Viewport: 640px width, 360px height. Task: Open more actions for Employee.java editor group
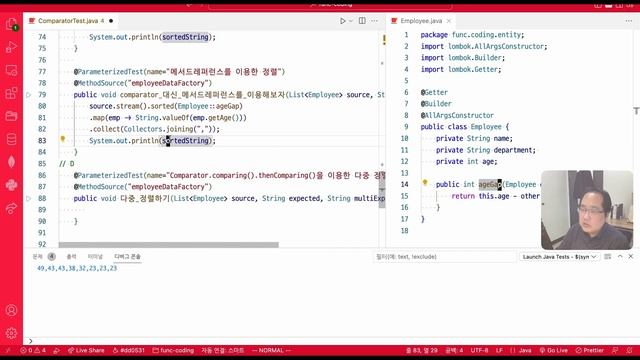coord(629,21)
